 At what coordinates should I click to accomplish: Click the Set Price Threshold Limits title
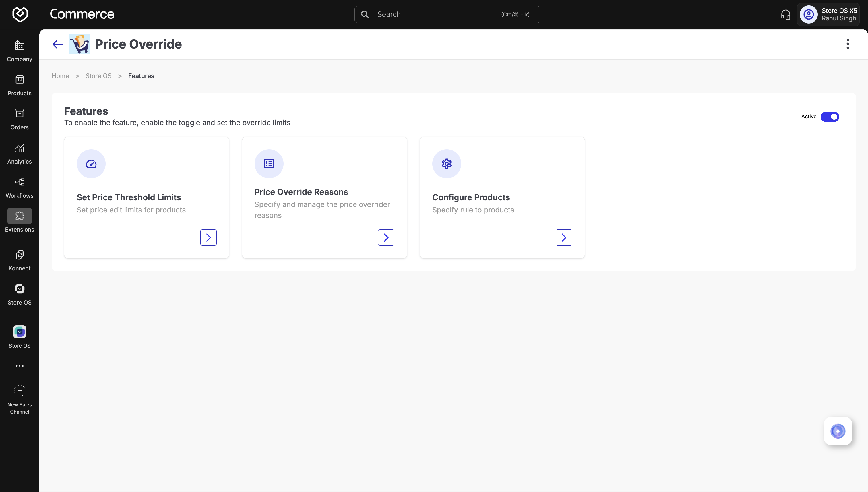129,197
